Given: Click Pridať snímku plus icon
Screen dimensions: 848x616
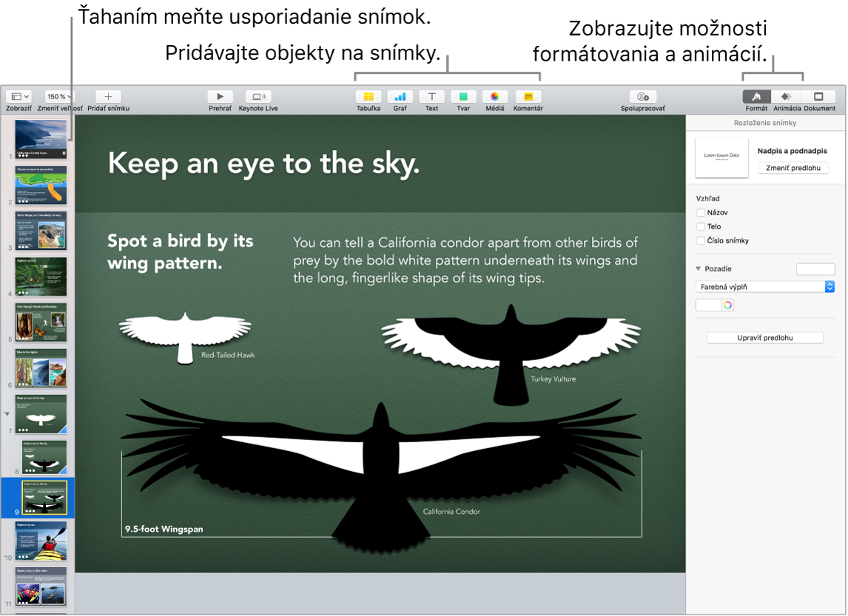Looking at the screenshot, I should pyautogui.click(x=108, y=97).
